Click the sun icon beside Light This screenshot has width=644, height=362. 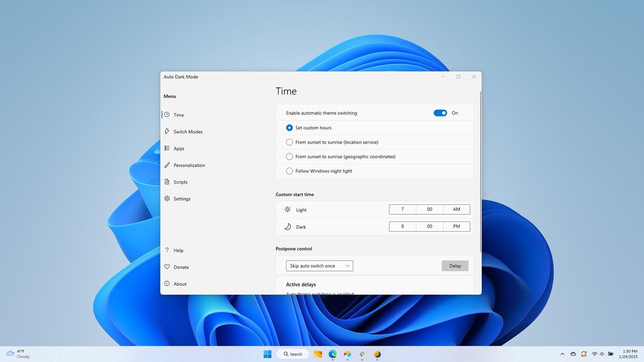(288, 210)
